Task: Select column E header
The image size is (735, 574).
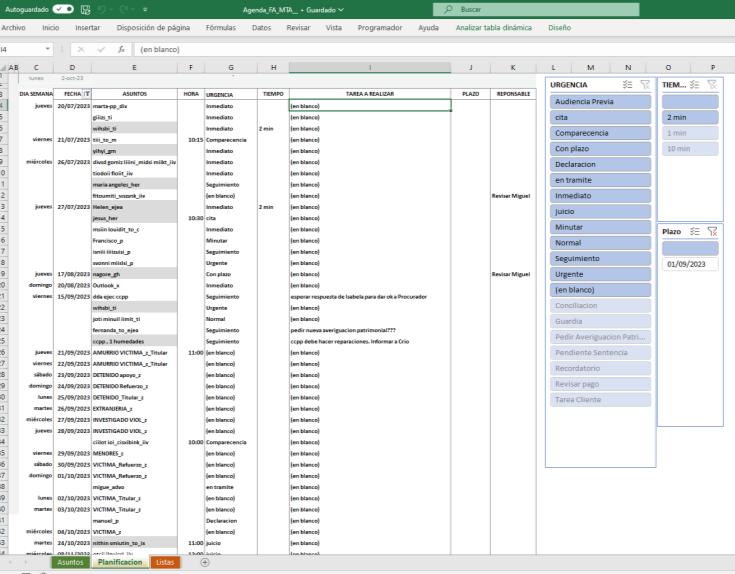Action: click(x=134, y=67)
